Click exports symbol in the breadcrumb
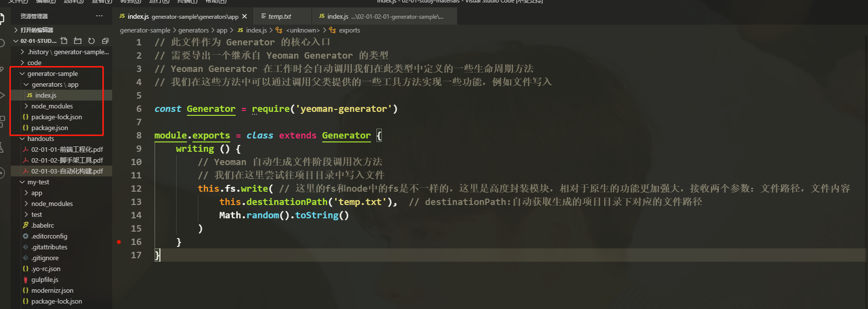The height and width of the screenshot is (309, 868). coord(349,30)
